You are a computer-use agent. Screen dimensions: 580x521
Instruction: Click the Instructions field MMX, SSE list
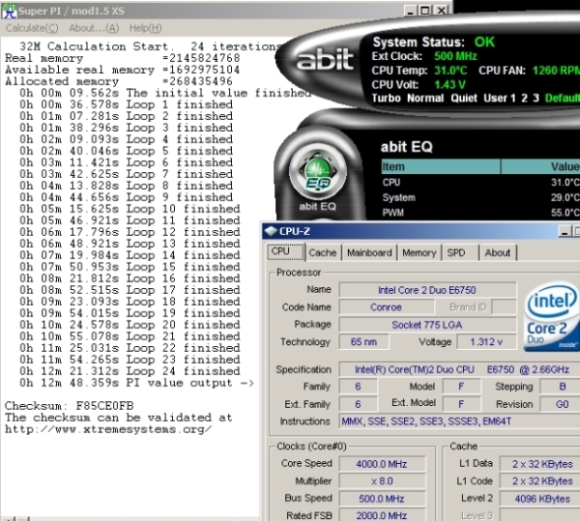pos(459,421)
